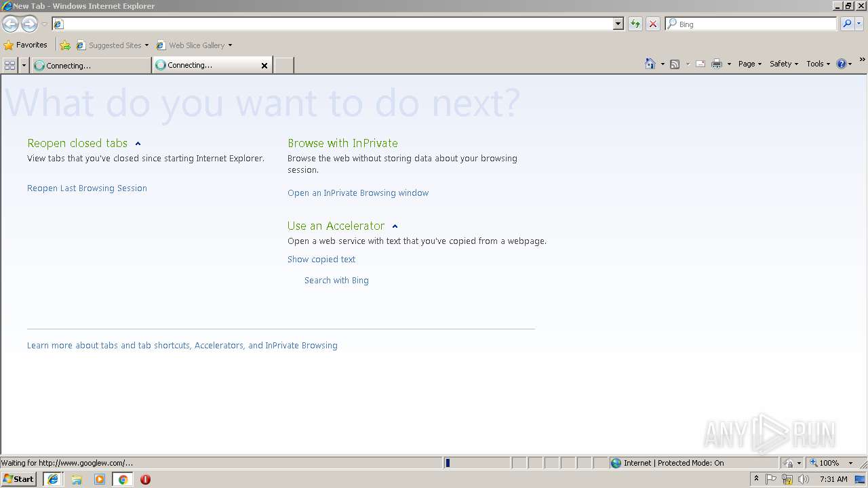Image resolution: width=868 pixels, height=488 pixels.
Task: Open the search provider dropdown arrow
Action: click(859, 24)
